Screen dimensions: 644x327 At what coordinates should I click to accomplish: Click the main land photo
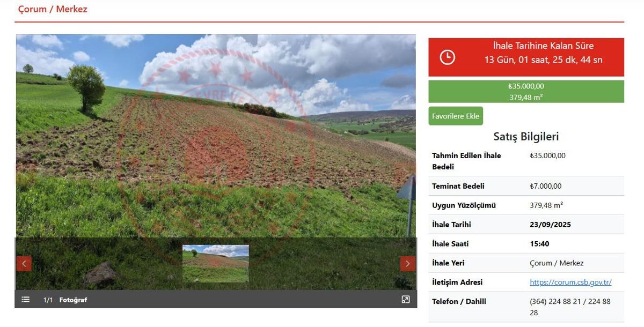(x=216, y=136)
